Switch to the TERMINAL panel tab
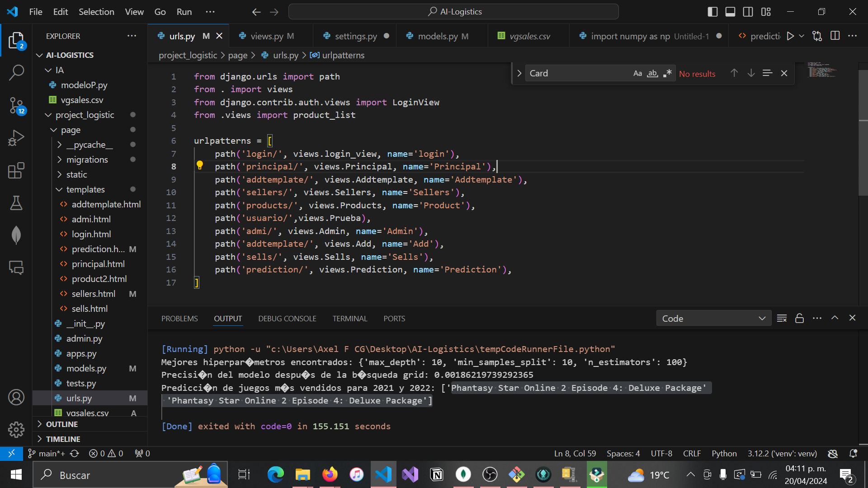Image resolution: width=868 pixels, height=488 pixels. 349,319
